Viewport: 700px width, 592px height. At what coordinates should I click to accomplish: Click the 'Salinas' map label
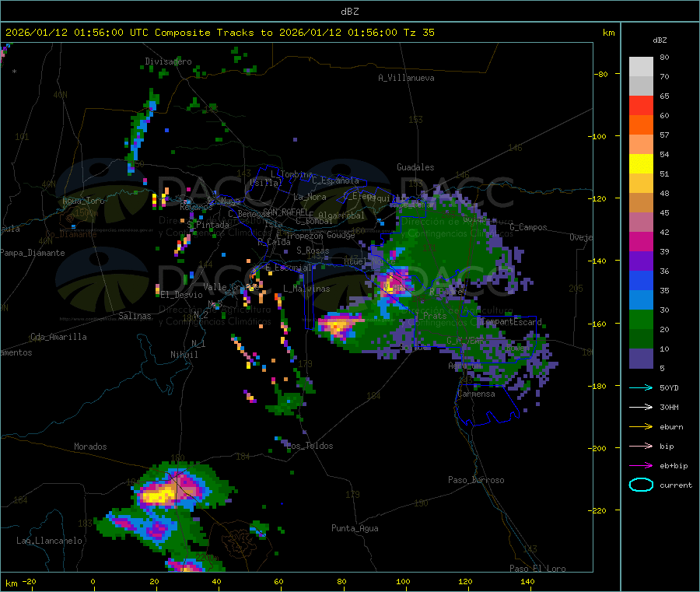135,316
